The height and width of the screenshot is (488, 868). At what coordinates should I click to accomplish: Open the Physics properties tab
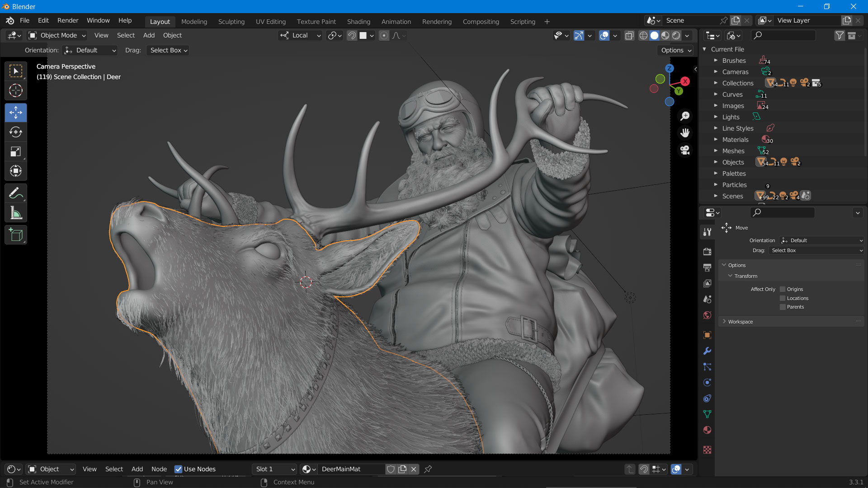(708, 383)
